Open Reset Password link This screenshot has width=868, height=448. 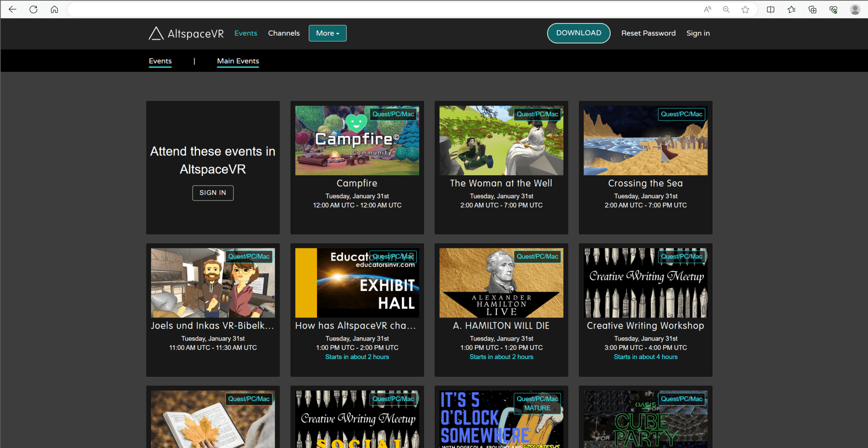point(648,33)
